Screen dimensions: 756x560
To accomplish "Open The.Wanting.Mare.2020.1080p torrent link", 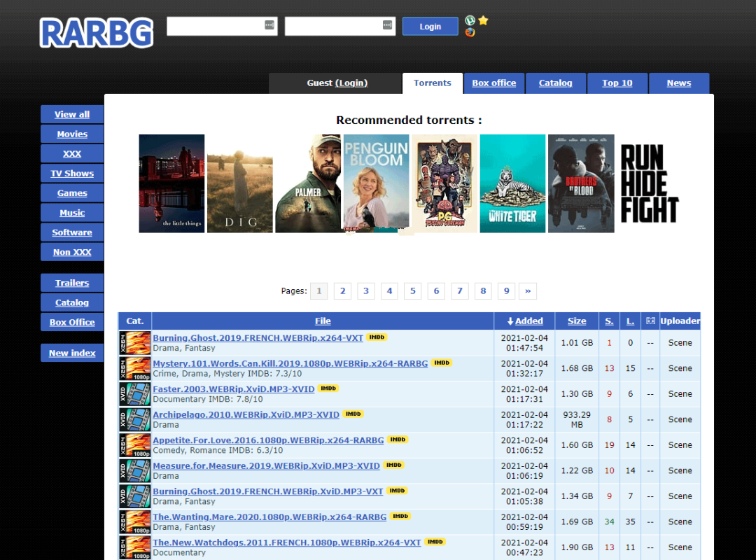I will click(x=269, y=517).
